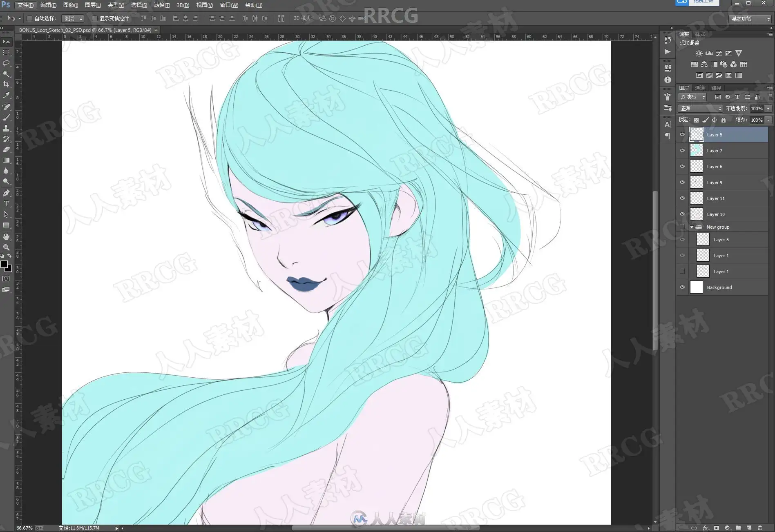Open the 填充 fill slider arrow

pyautogui.click(x=768, y=120)
